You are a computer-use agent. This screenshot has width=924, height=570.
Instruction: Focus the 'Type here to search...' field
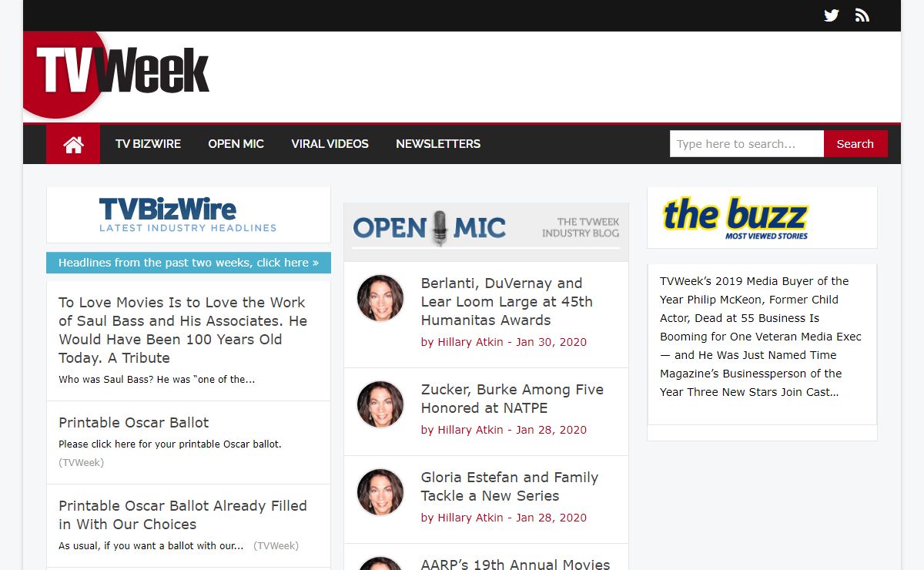(747, 144)
